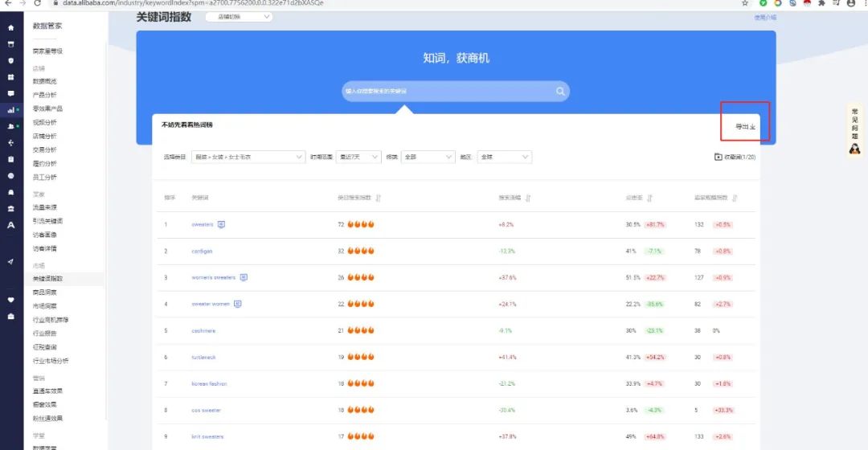Image resolution: width=868 pixels, height=450 pixels.
Task: Open the keyword link cos sweater
Action: point(207,410)
